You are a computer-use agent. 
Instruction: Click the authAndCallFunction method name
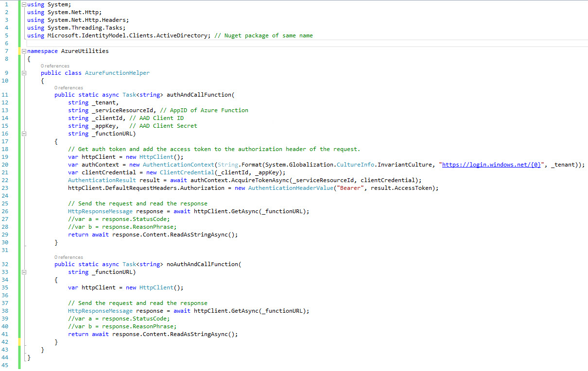click(199, 95)
